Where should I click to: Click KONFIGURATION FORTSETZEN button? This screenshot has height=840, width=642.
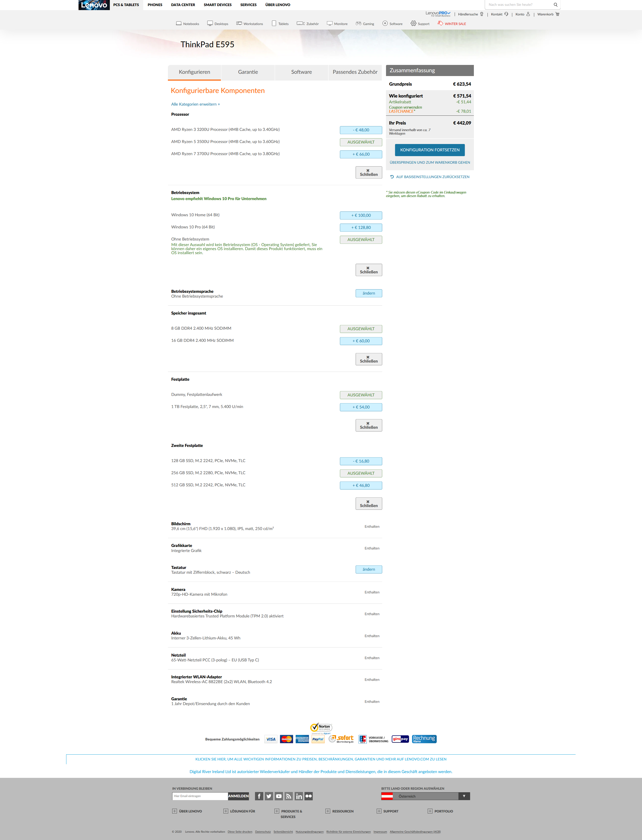(430, 150)
